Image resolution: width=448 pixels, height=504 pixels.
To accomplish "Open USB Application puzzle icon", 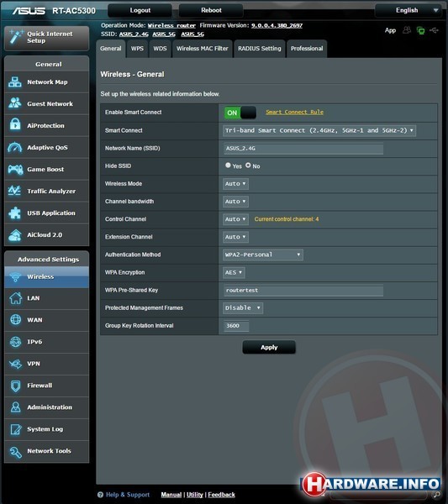I will (15, 213).
